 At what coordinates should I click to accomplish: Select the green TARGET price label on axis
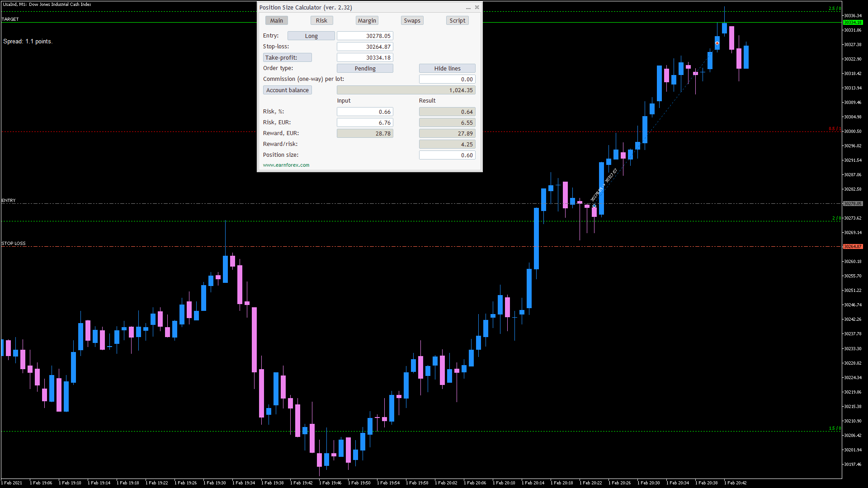coord(853,22)
